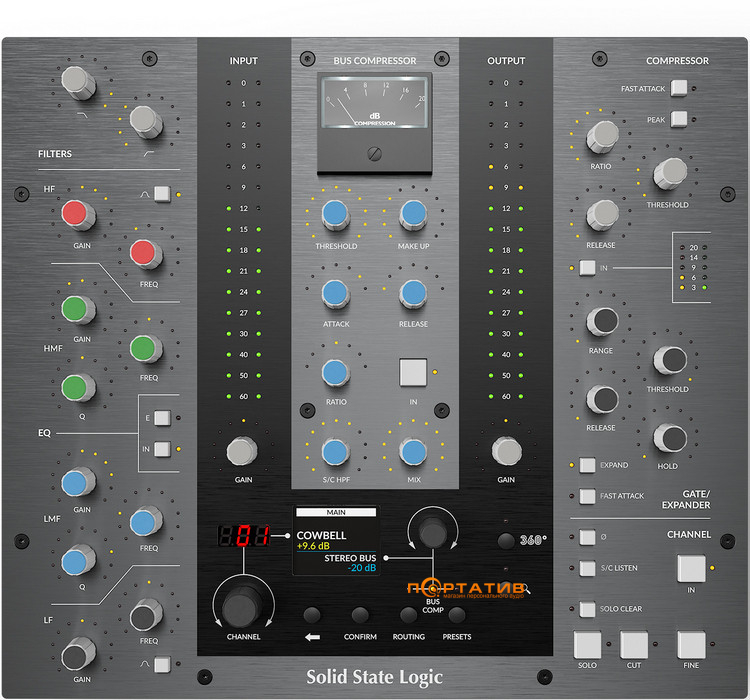Click the green HMF Q knob
The image size is (750, 700).
pyautogui.click(x=78, y=388)
